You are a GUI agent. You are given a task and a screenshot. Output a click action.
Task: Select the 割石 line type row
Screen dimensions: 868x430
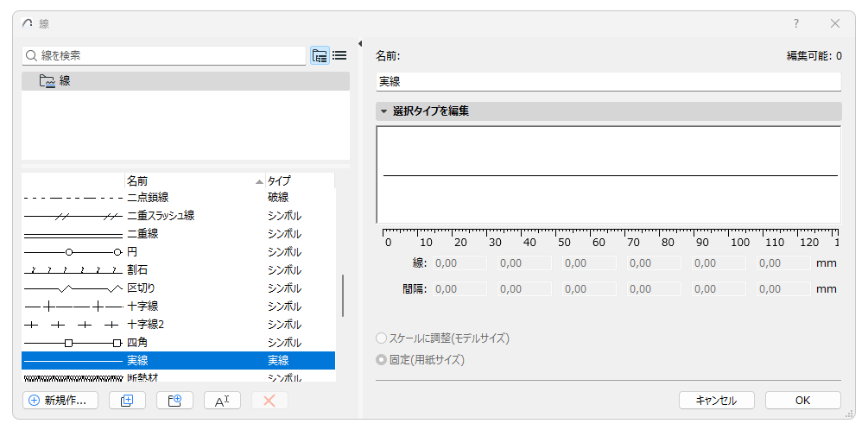178,270
